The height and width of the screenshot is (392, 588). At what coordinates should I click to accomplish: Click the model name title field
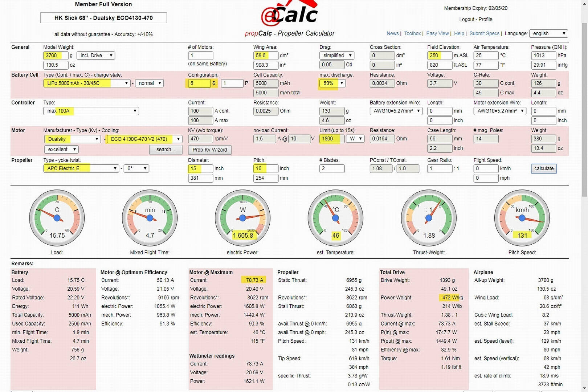103,18
